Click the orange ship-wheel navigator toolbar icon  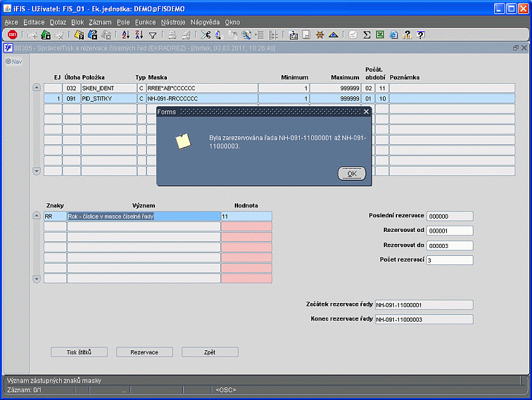coord(320,35)
